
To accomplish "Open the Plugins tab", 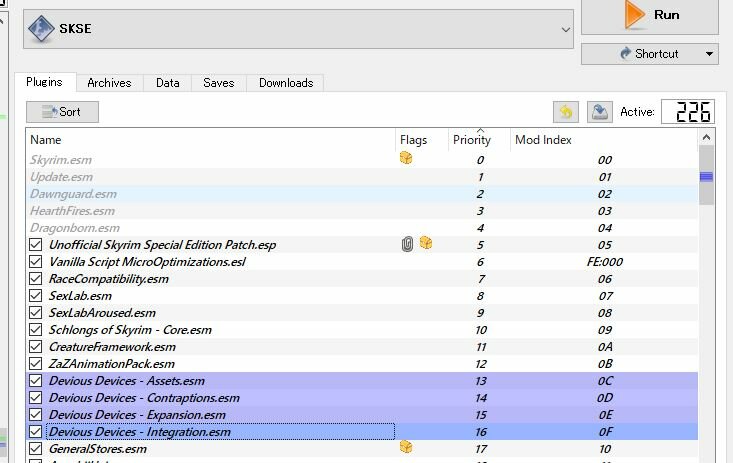I will click(x=44, y=82).
